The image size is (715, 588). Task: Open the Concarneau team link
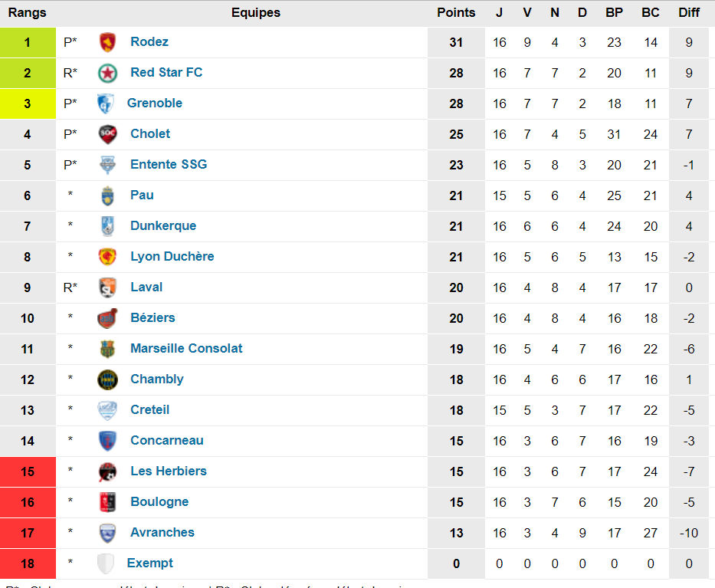(167, 441)
